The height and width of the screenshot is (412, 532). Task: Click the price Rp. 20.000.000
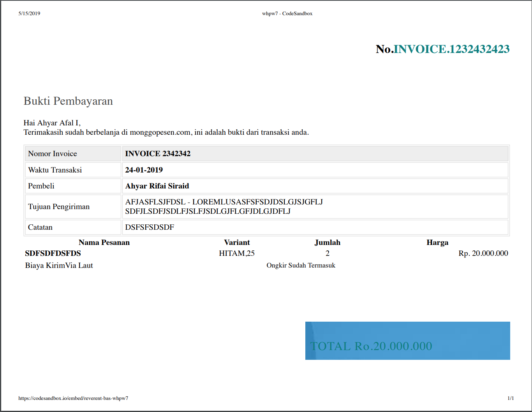coord(483,253)
